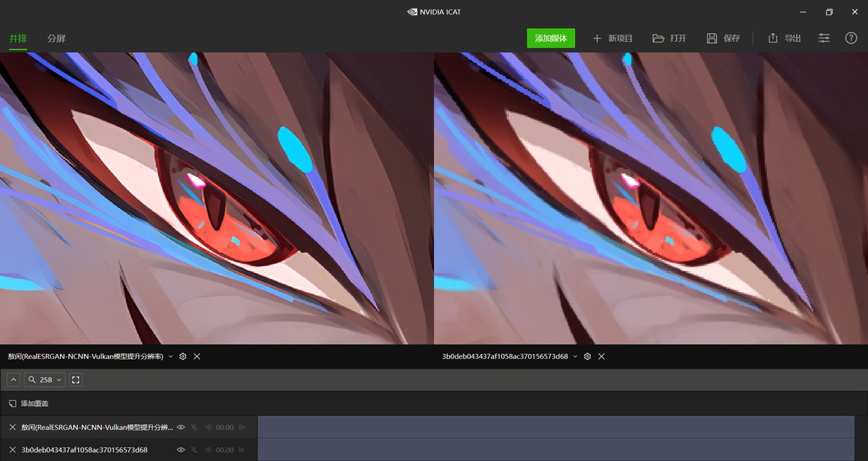Select the 3b0deb04 track name in timeline
Screen dimensions: 868x461
tap(85, 449)
